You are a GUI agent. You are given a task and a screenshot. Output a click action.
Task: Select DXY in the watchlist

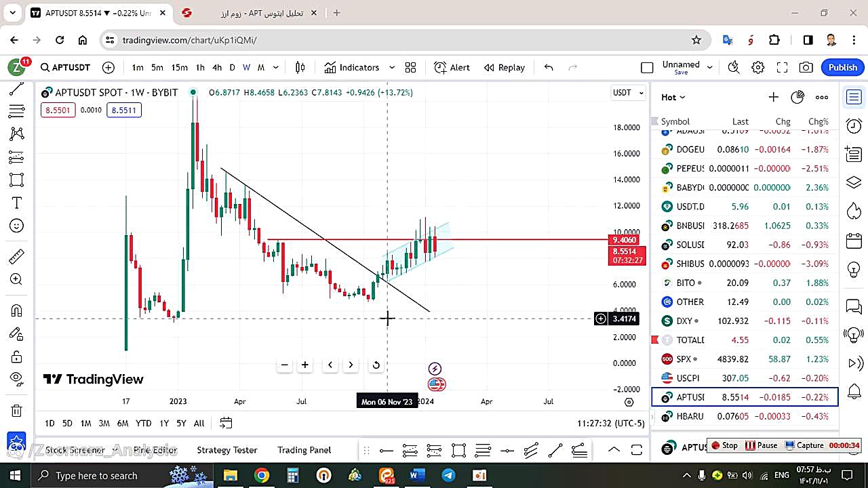pyautogui.click(x=745, y=321)
